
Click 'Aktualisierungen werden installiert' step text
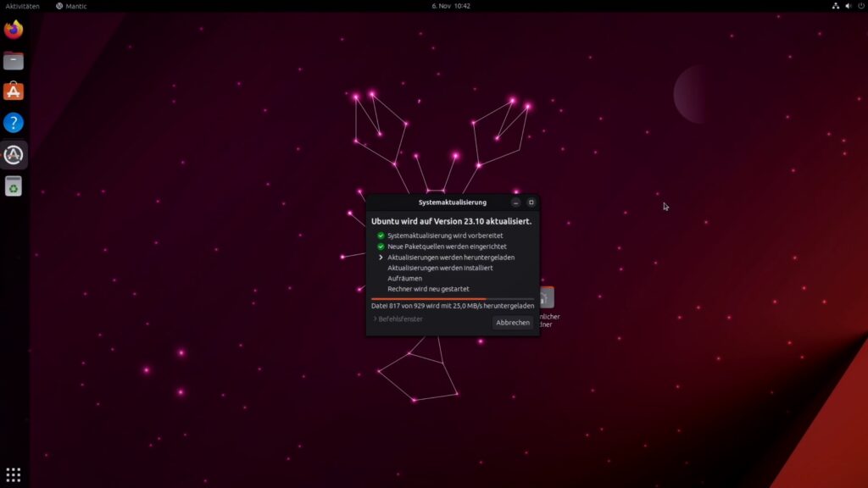coord(440,268)
